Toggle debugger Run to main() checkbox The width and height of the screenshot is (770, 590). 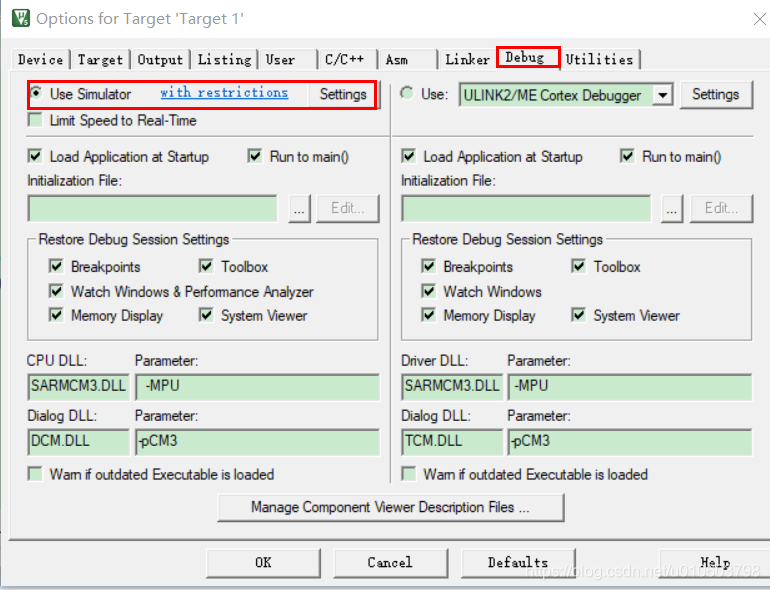[627, 157]
